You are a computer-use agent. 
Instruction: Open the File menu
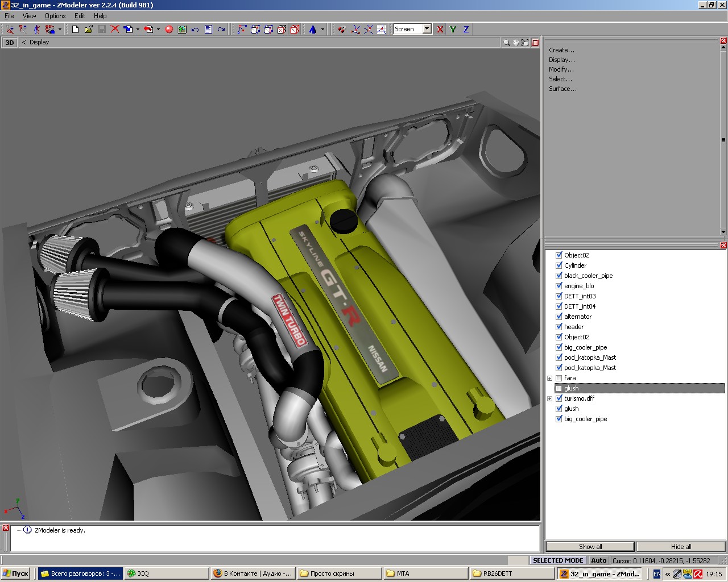9,16
